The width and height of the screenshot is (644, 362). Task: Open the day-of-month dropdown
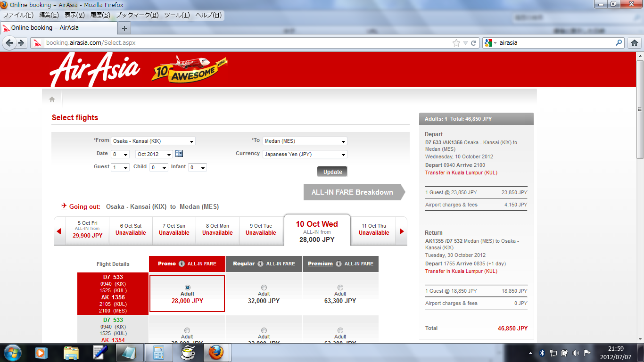click(120, 154)
